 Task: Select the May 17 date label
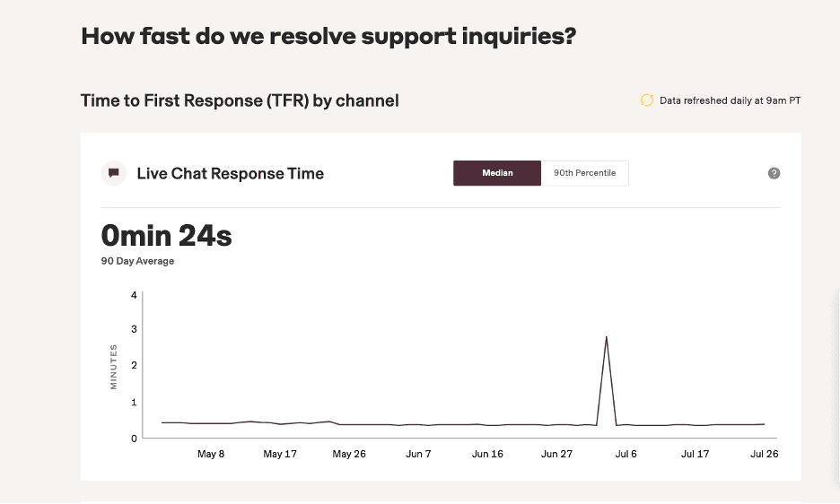(280, 454)
